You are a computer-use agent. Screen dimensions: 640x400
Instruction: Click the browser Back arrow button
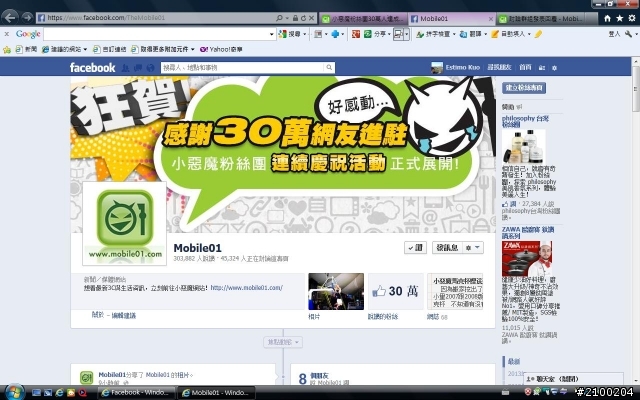point(10,18)
